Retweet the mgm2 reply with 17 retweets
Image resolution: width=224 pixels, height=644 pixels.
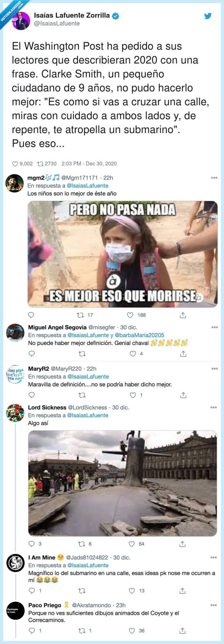coord(80,315)
